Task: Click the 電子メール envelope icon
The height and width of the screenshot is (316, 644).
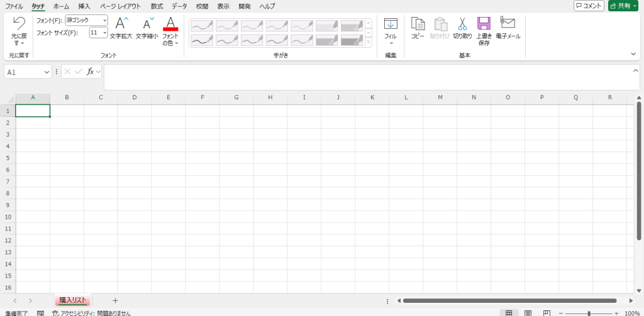Action: pos(508,24)
